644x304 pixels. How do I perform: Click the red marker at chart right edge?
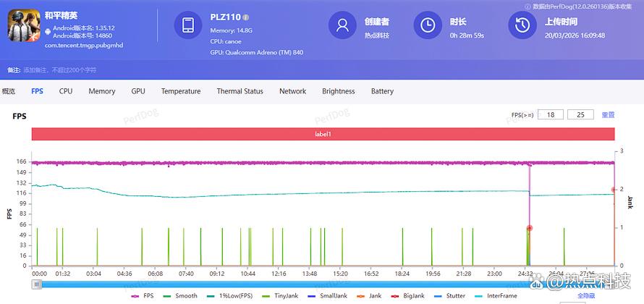(614, 190)
